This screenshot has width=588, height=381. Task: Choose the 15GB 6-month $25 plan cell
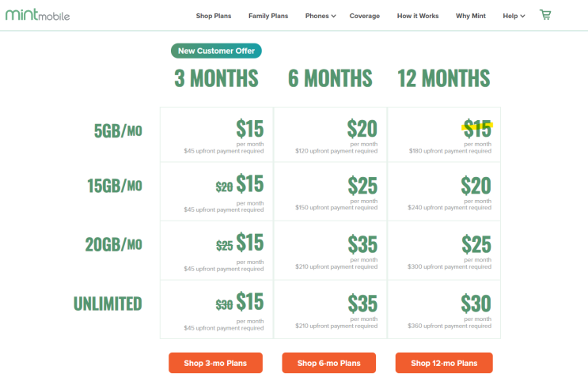click(330, 191)
